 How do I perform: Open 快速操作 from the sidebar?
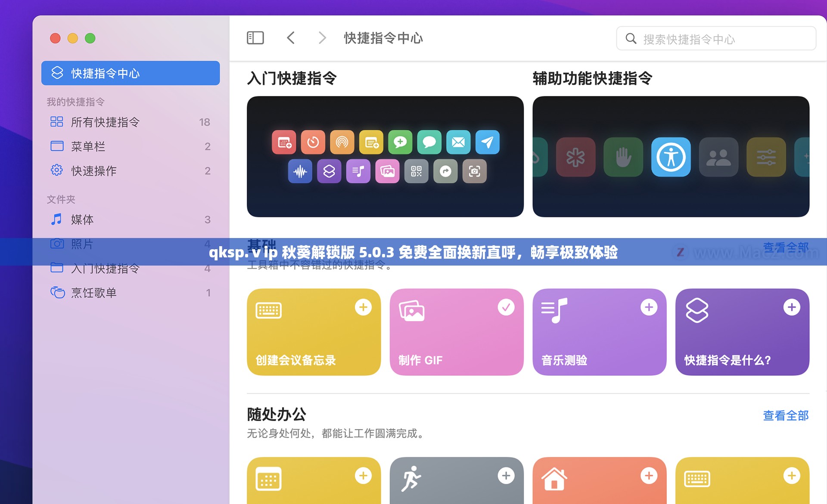tap(93, 170)
